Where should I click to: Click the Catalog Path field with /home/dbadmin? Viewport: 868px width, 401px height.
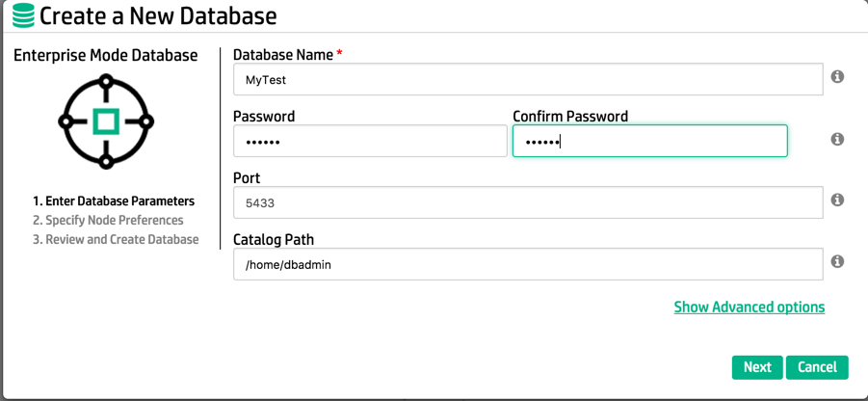point(527,264)
